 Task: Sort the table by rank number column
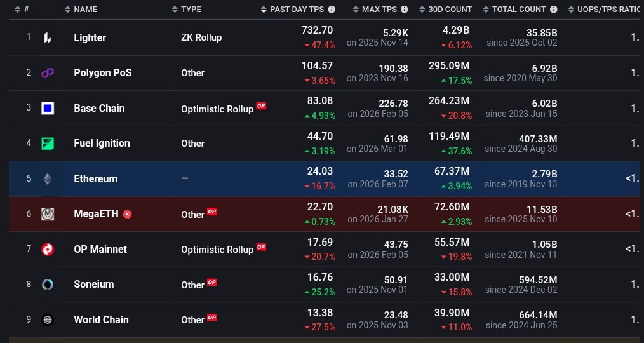22,10
